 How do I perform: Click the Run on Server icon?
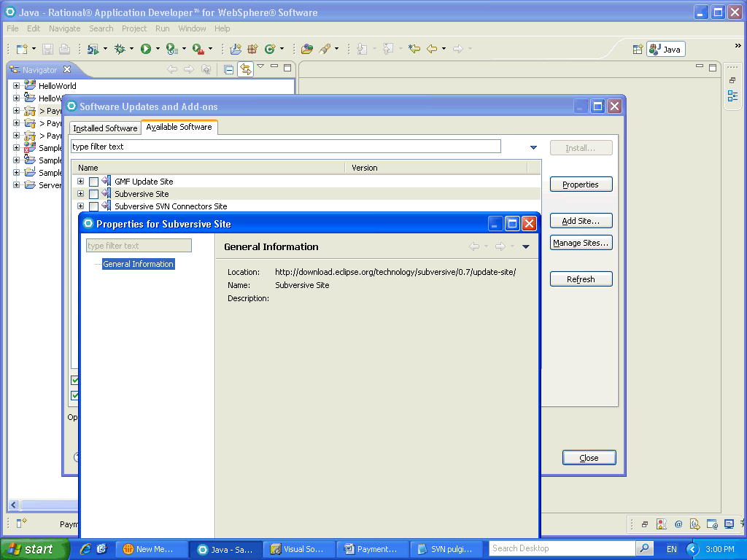pyautogui.click(x=93, y=49)
